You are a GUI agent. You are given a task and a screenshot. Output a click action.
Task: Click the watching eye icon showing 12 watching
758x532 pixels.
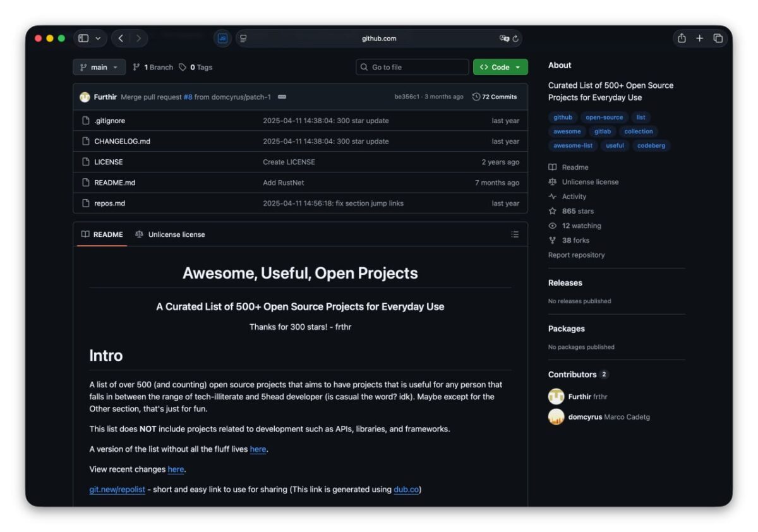(552, 226)
